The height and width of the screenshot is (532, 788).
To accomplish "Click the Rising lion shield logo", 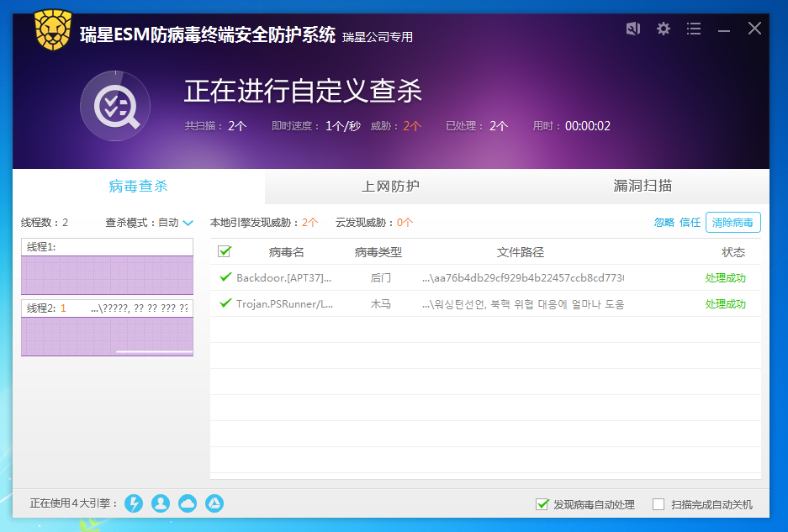I will point(53,30).
